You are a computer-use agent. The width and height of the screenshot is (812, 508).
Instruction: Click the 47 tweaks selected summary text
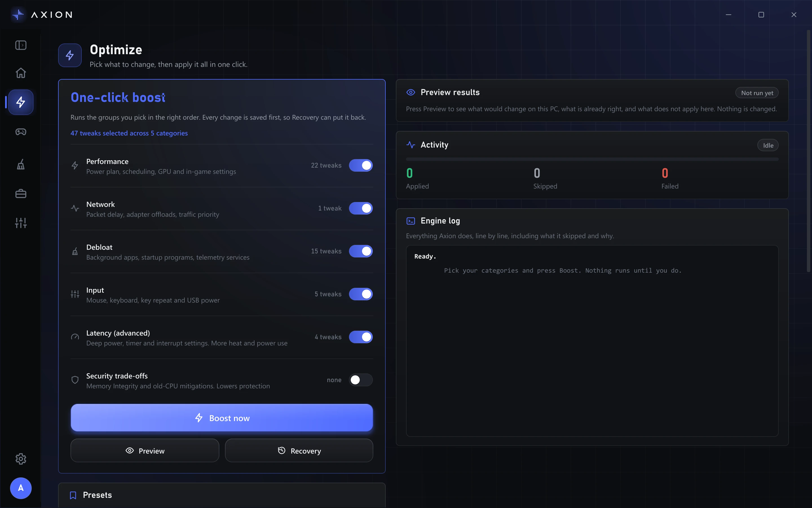129,133
